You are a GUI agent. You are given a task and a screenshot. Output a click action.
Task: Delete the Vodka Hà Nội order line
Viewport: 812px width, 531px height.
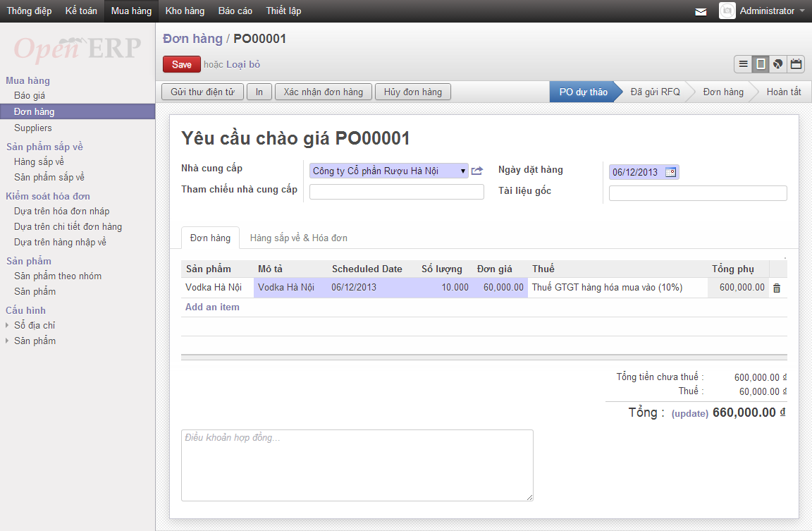point(777,288)
